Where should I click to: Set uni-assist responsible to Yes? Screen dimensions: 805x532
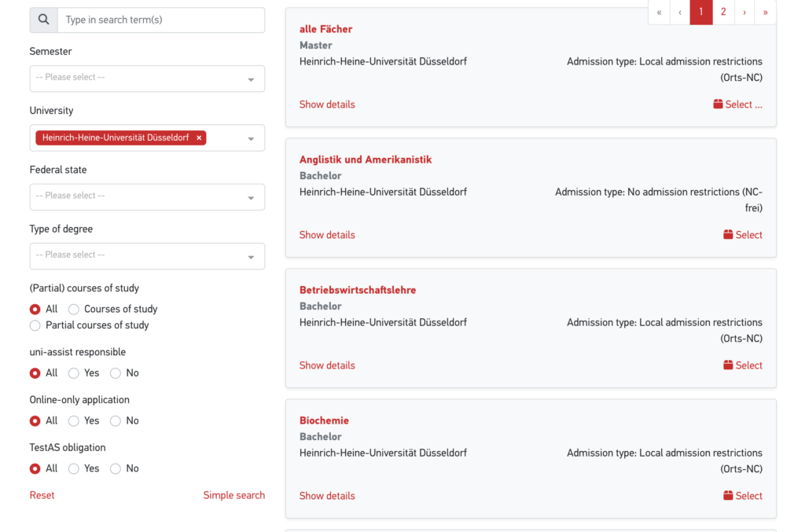click(74, 373)
